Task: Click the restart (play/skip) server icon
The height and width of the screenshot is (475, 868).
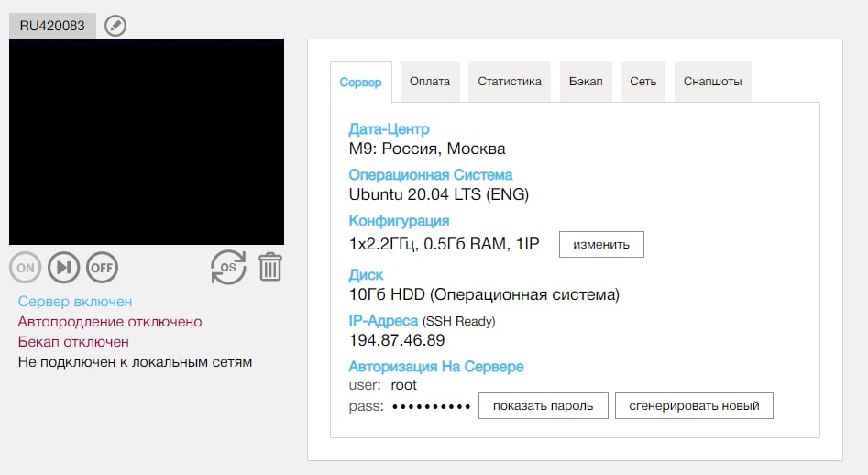Action: coord(63,268)
